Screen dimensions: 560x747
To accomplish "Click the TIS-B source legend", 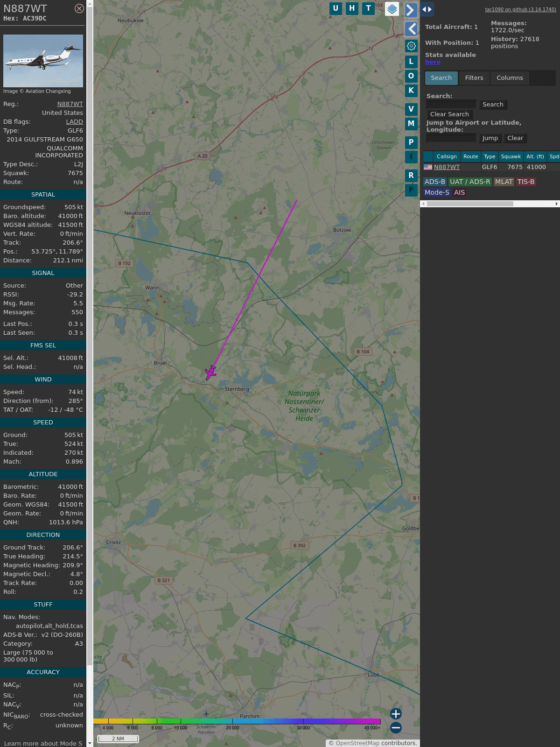I will click(526, 182).
